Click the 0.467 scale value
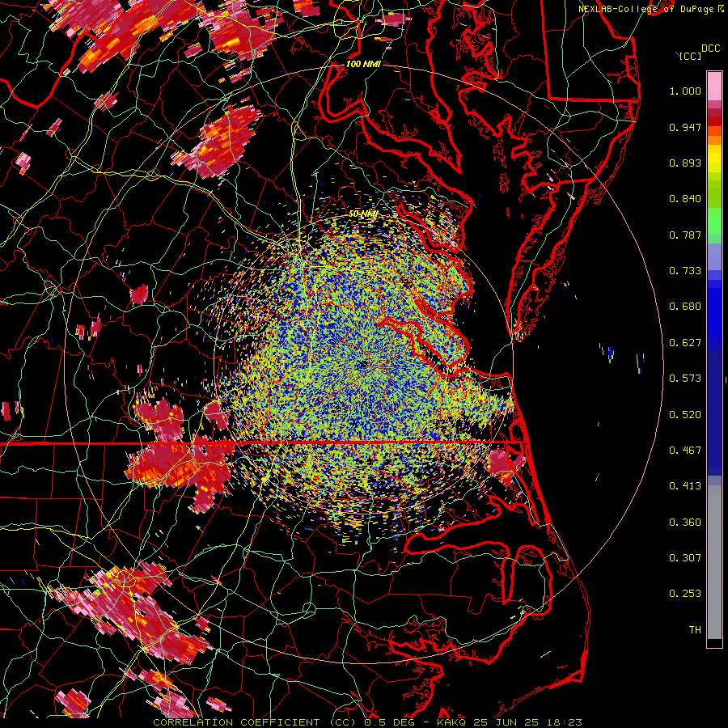 point(685,451)
